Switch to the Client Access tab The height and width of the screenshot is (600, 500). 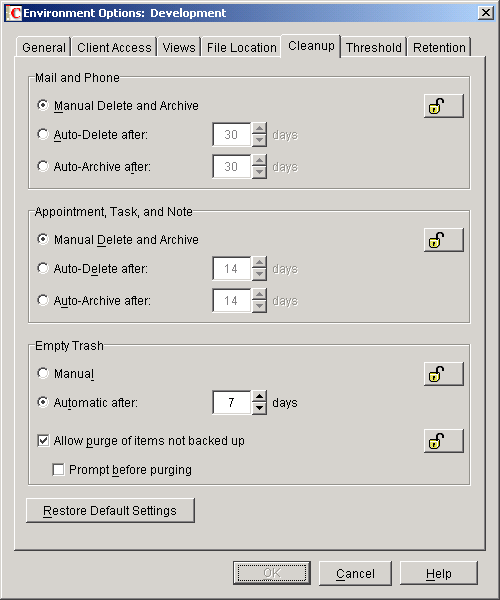coord(114,47)
